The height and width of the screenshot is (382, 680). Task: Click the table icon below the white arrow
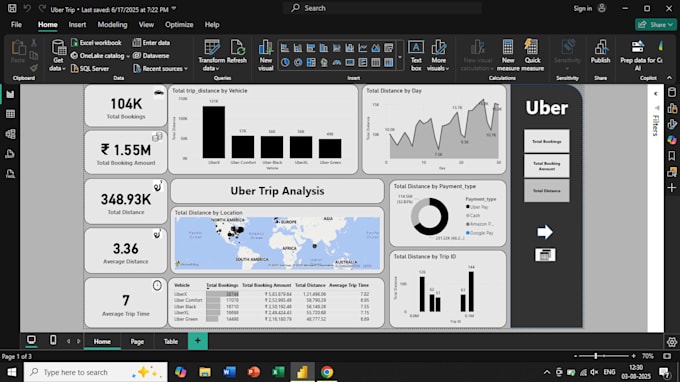click(545, 255)
